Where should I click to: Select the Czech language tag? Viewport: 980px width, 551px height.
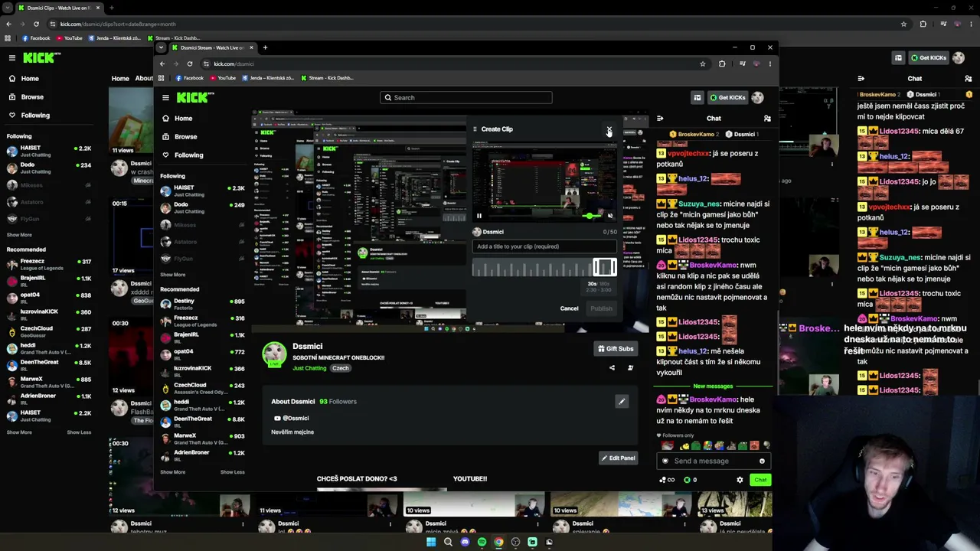point(341,368)
